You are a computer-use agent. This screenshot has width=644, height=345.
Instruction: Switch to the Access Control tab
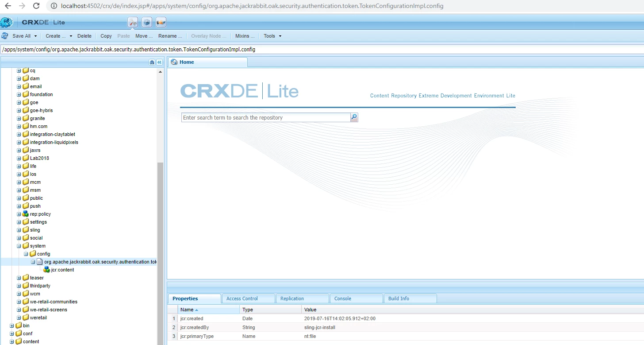[248, 298]
